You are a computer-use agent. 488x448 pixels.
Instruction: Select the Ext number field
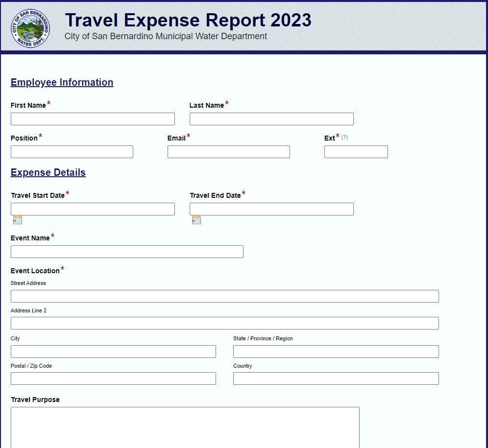pyautogui.click(x=356, y=152)
